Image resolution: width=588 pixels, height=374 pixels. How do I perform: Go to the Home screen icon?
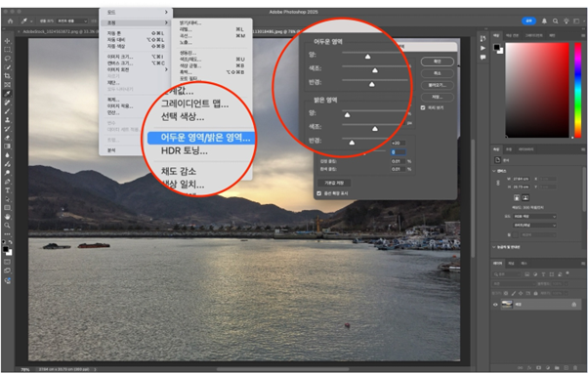pos(10,21)
